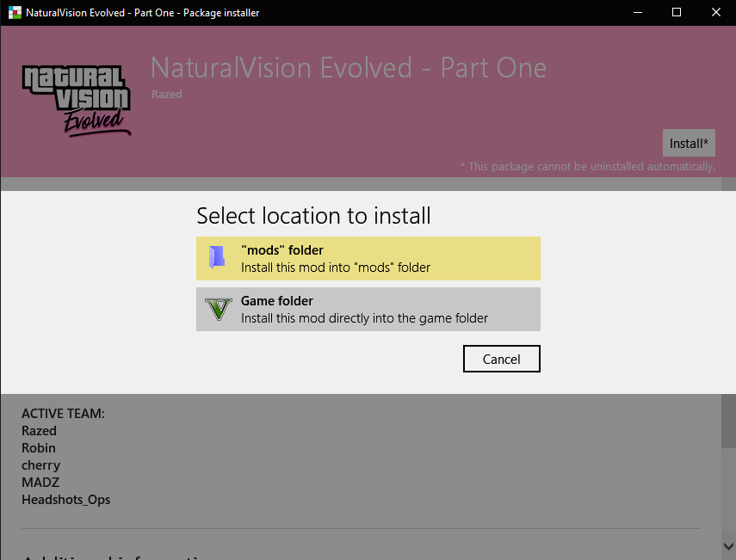Click team member name MADZ

pos(40,483)
